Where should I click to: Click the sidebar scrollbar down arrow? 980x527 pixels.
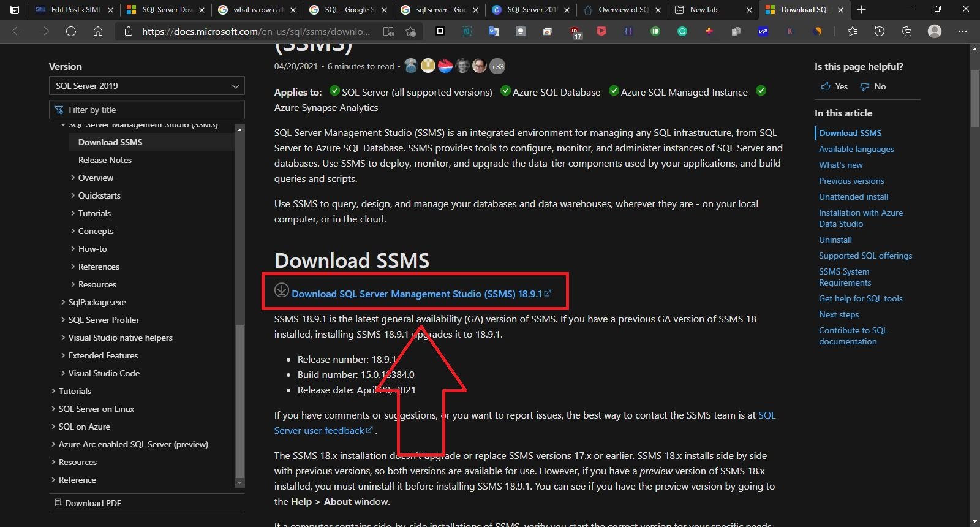click(x=239, y=483)
